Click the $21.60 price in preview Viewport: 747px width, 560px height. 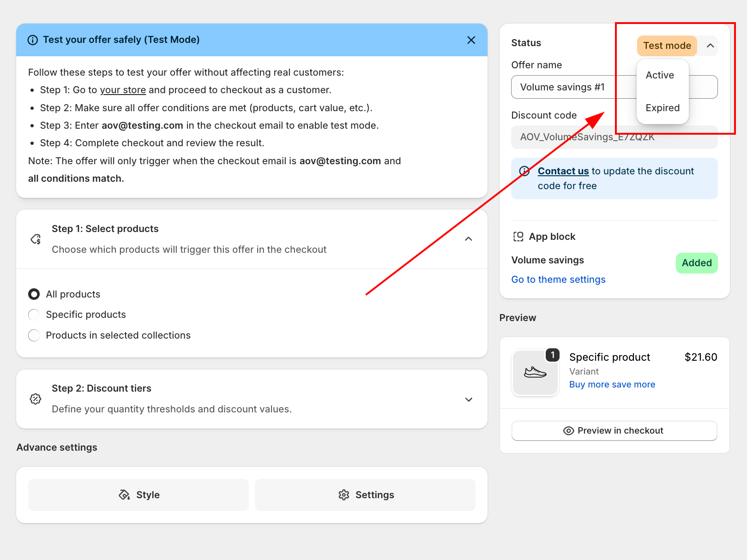pos(701,357)
